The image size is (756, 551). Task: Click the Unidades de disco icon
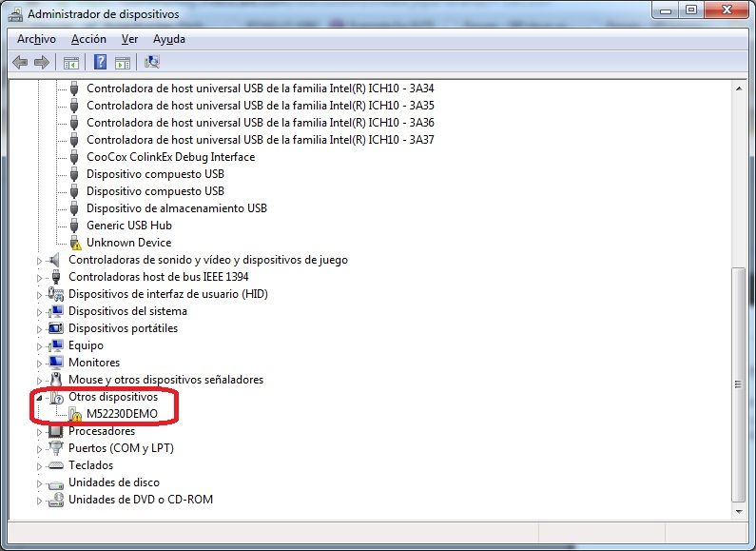click(56, 484)
